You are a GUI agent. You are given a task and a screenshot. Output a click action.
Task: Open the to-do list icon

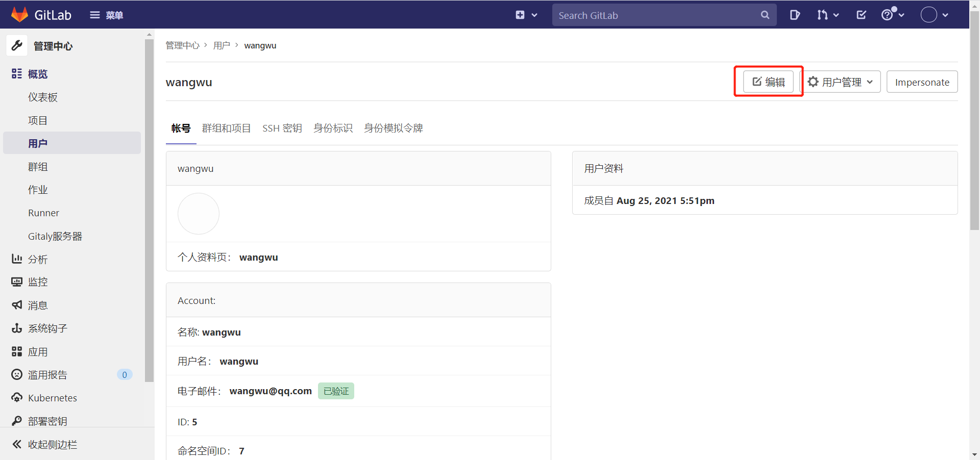coord(861,15)
